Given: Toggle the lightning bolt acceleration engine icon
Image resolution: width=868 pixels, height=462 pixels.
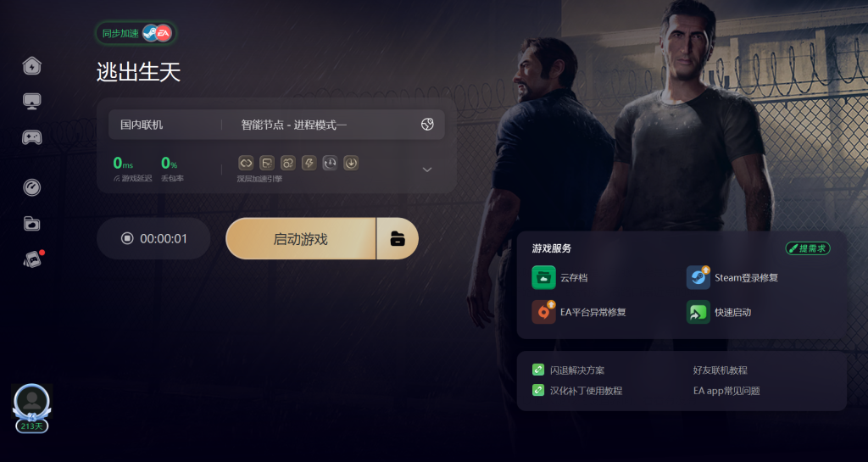Looking at the screenshot, I should [309, 163].
